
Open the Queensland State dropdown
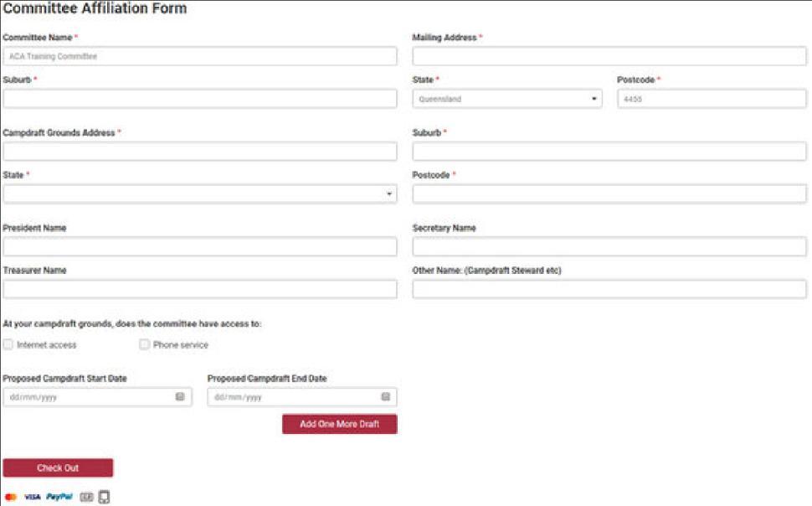coord(507,99)
